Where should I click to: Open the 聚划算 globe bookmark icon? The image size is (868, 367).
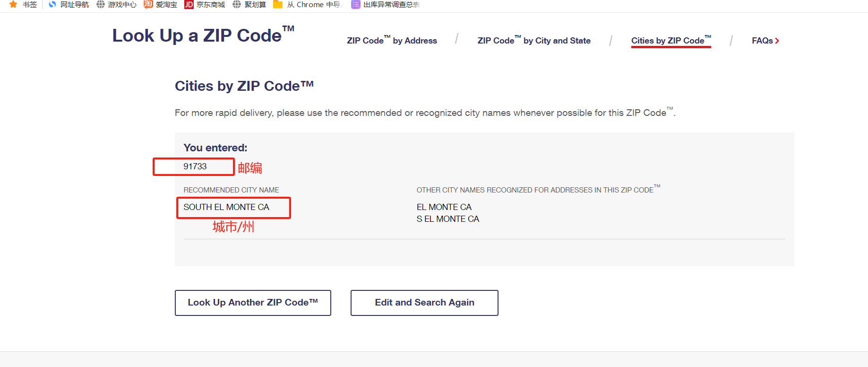237,4
